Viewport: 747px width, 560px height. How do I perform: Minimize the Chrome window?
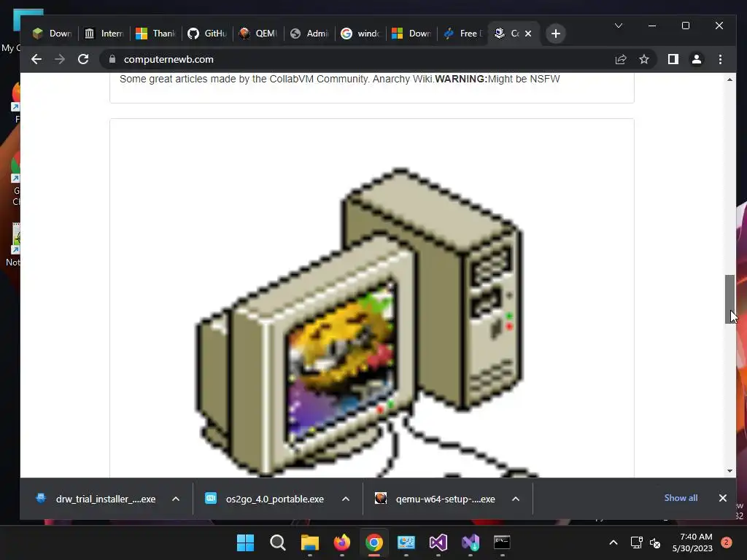click(652, 26)
